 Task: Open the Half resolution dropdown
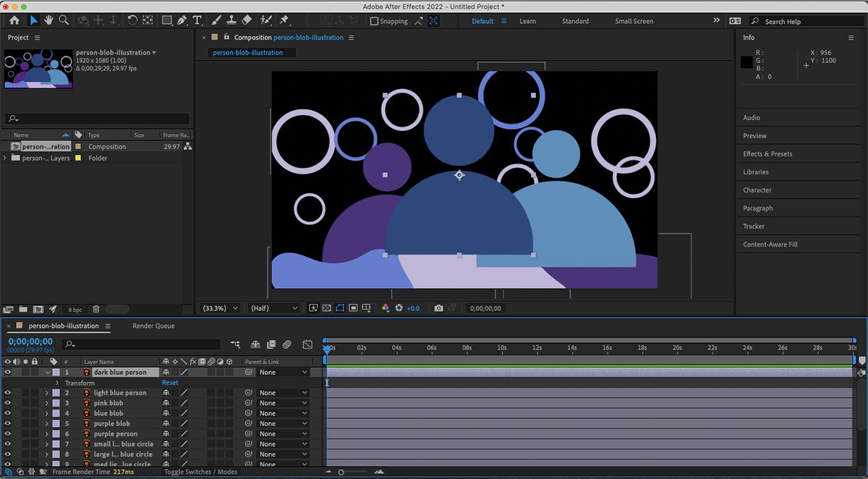pos(273,308)
